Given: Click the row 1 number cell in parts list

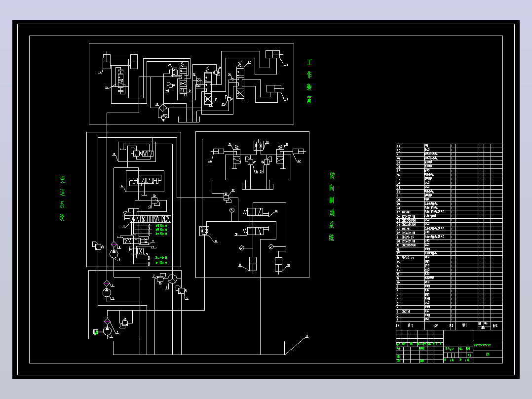Looking at the screenshot, I should 398,319.
